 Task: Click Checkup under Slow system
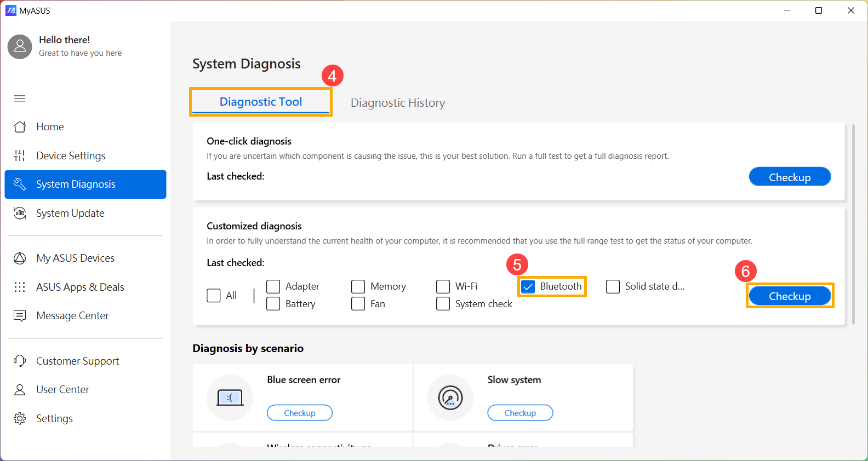(520, 413)
